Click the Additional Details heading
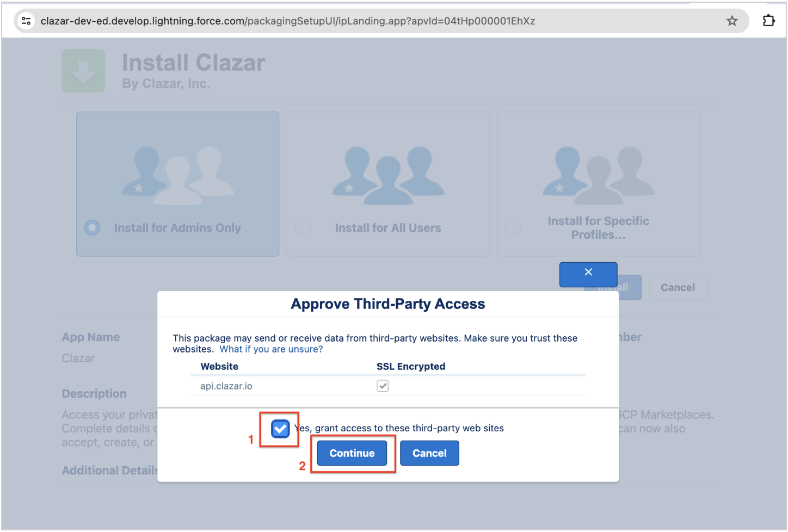 (x=110, y=471)
